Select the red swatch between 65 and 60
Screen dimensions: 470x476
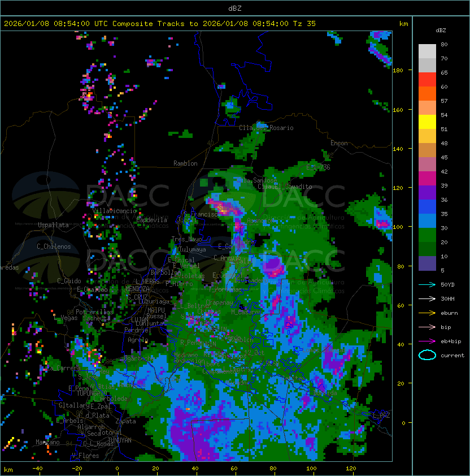427,80
